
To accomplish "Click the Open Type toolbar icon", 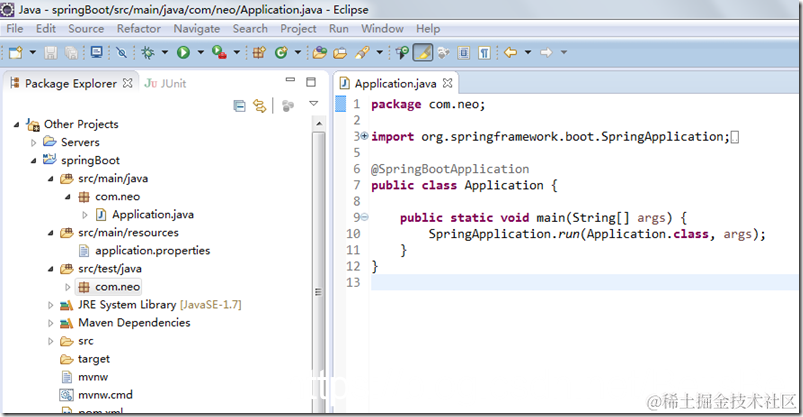I will (320, 52).
